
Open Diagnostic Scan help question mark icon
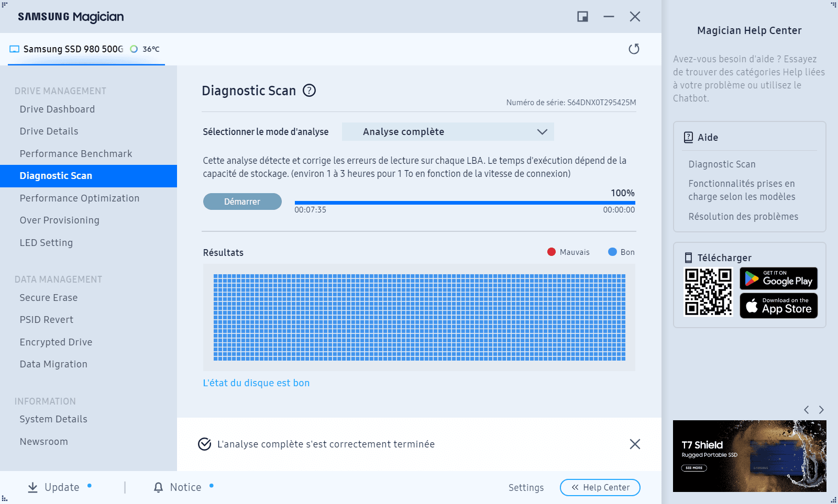click(310, 91)
